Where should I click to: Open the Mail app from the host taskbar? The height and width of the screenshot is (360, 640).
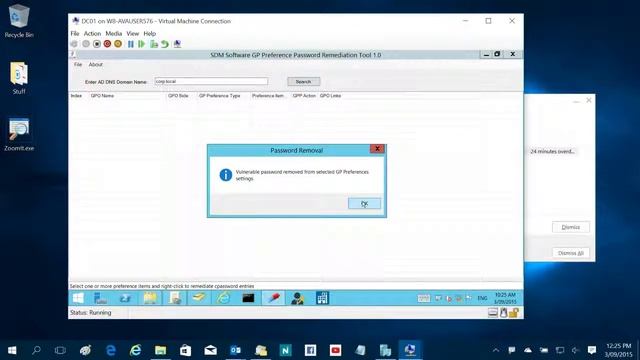point(211,350)
